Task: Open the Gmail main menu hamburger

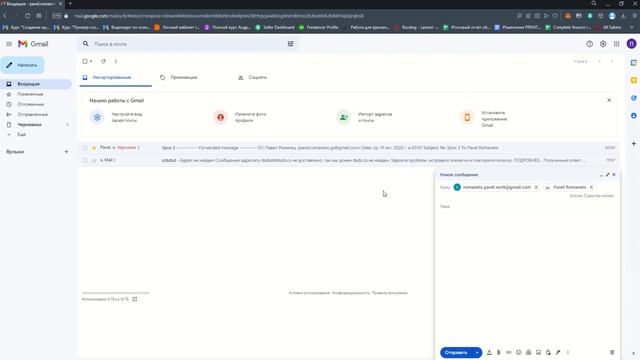Action: click(x=9, y=44)
